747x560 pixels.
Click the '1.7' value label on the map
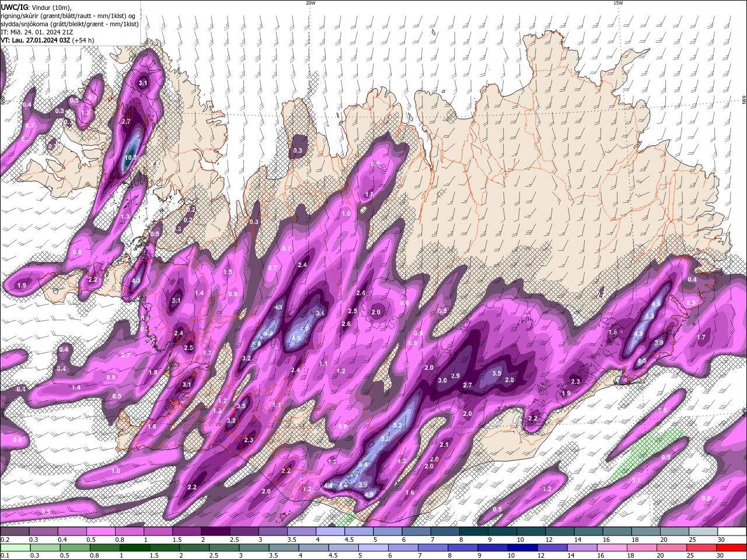click(x=701, y=337)
